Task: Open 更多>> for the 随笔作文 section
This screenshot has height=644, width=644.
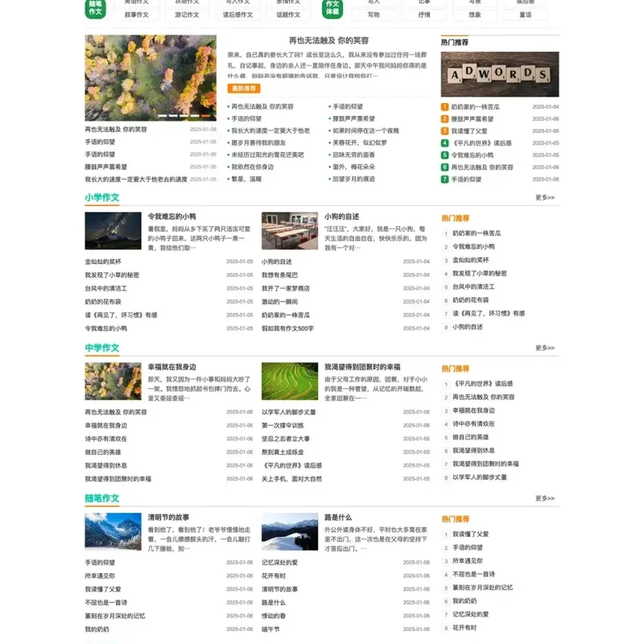Action: [x=545, y=498]
